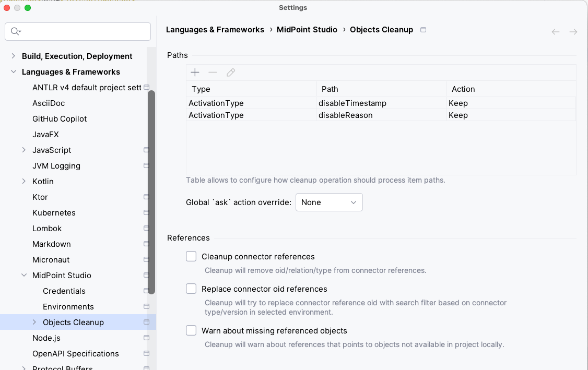Remove selected path using the minus icon

(x=213, y=72)
